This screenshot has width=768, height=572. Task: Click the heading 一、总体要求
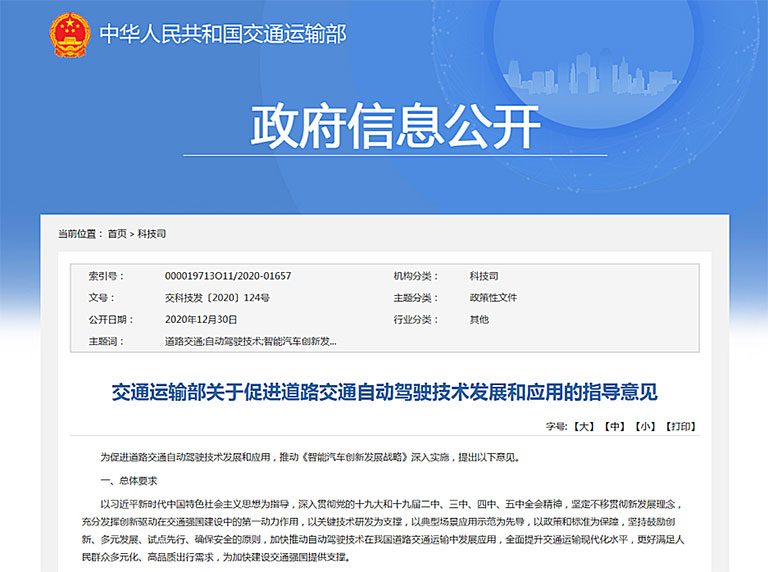(129, 481)
